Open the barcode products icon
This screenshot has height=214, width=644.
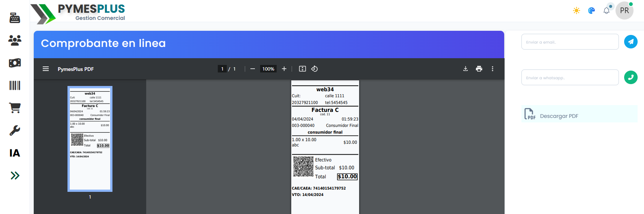point(15,85)
